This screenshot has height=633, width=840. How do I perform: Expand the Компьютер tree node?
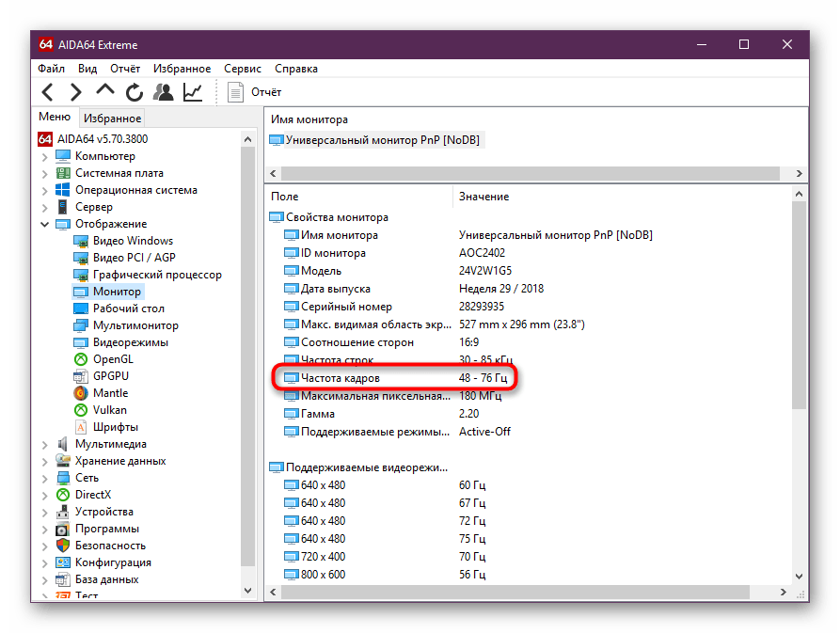[x=45, y=157]
